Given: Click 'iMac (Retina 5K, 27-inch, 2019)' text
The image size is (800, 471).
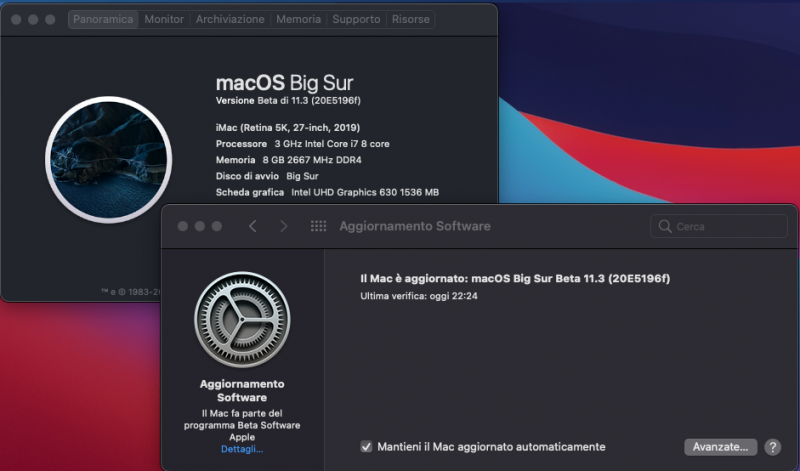Looking at the screenshot, I should [x=288, y=128].
